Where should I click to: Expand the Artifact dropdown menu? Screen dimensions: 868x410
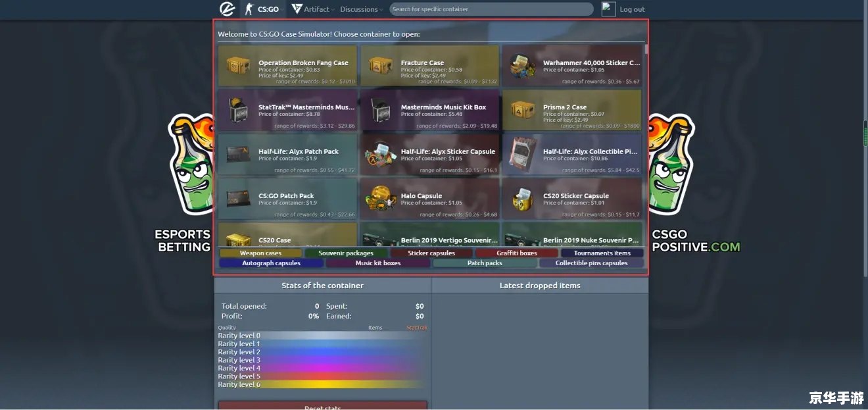point(313,9)
